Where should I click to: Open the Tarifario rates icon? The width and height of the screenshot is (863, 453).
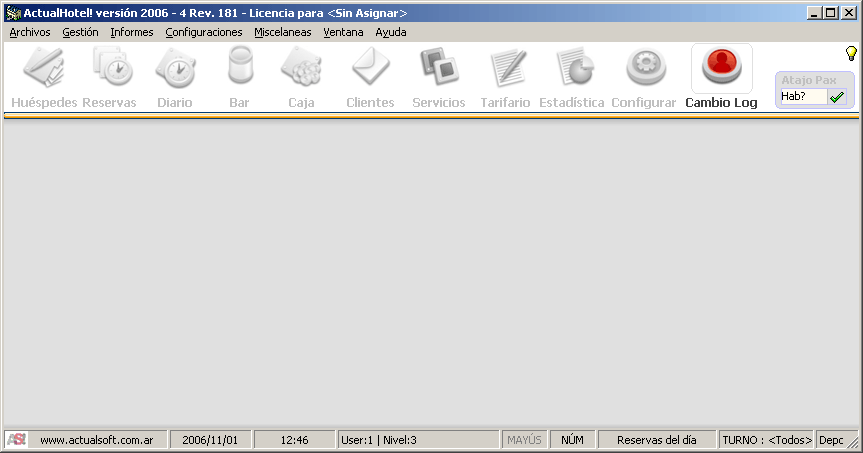pos(505,70)
